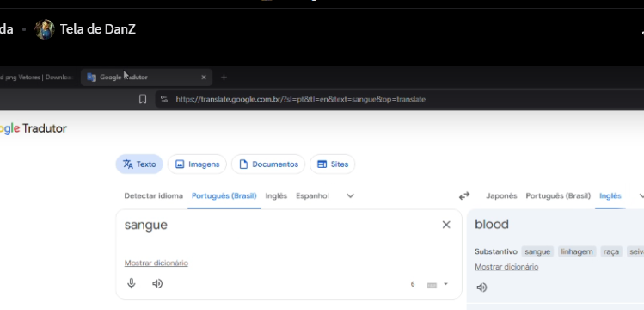Start voice input with the microphone icon
This screenshot has width=644, height=310.
tap(132, 283)
